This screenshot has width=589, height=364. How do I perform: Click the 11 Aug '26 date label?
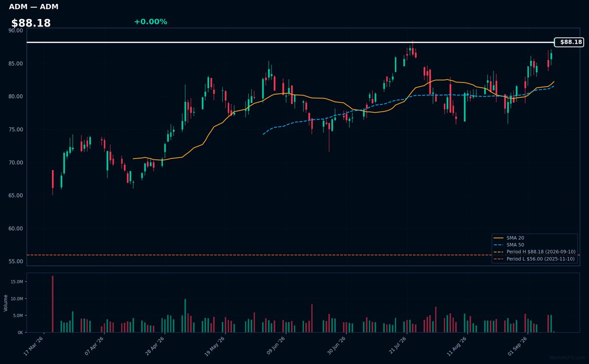click(x=457, y=346)
